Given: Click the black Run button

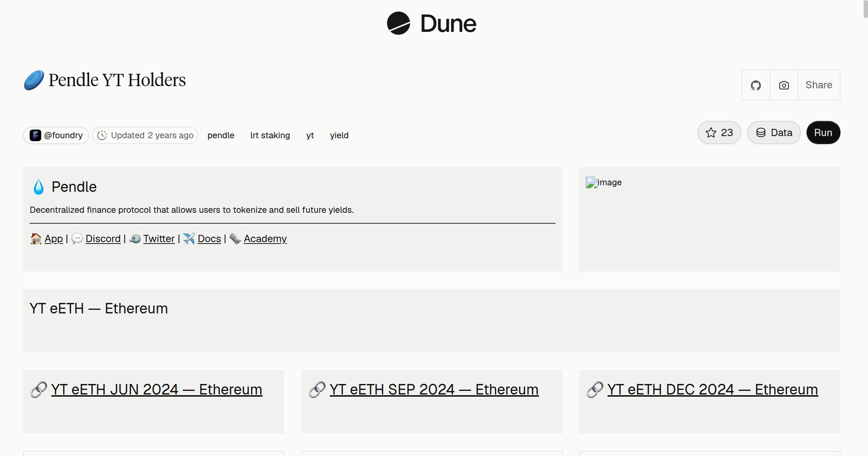Looking at the screenshot, I should tap(823, 132).
